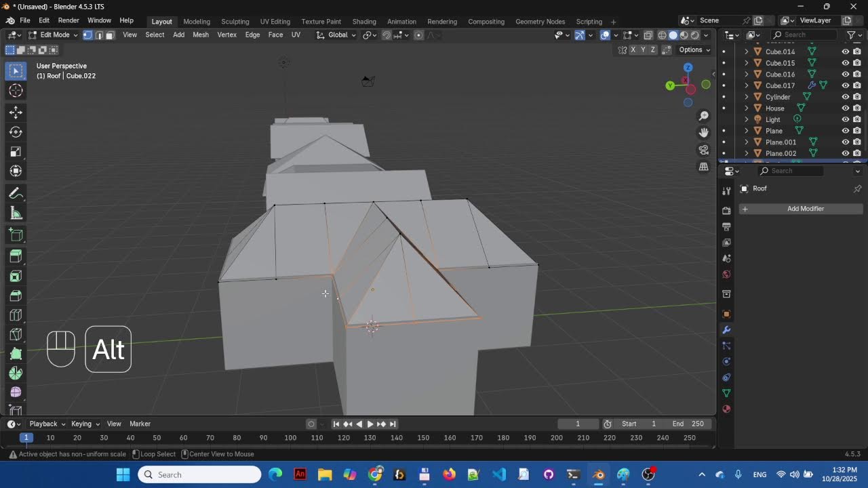Viewport: 868px width, 488px height.
Task: Select the Knife tool
Action: [x=16, y=335]
